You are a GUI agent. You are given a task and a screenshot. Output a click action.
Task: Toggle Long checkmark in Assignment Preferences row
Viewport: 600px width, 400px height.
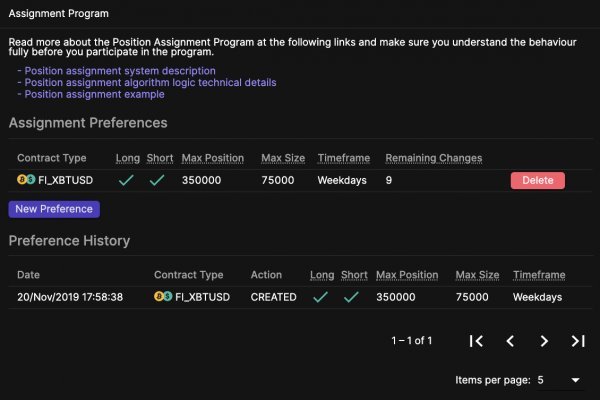coord(126,181)
